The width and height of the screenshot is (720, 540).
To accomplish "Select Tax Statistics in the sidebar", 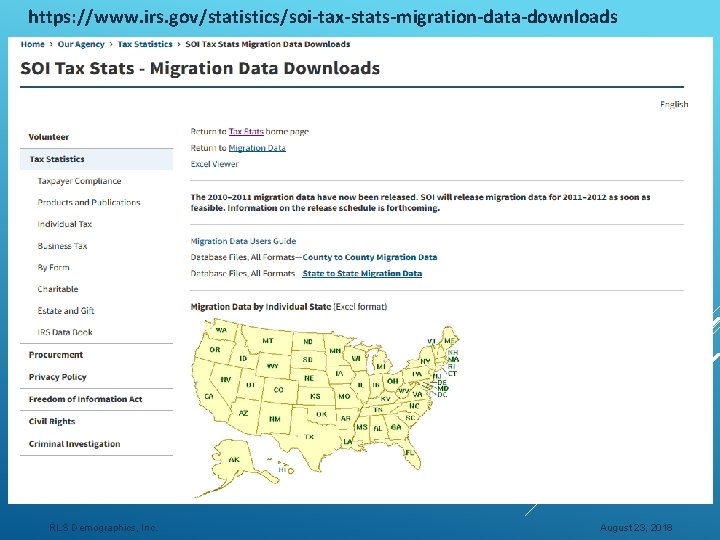I will 96,159.
